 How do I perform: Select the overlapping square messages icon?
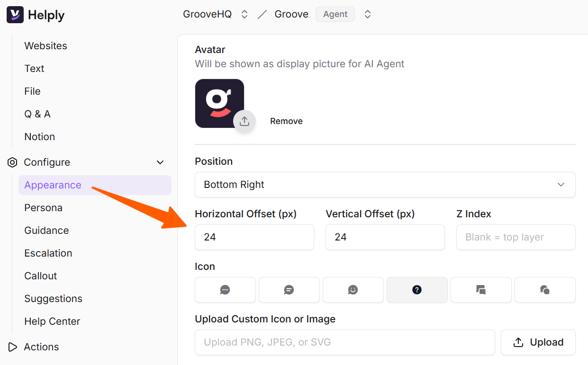481,290
